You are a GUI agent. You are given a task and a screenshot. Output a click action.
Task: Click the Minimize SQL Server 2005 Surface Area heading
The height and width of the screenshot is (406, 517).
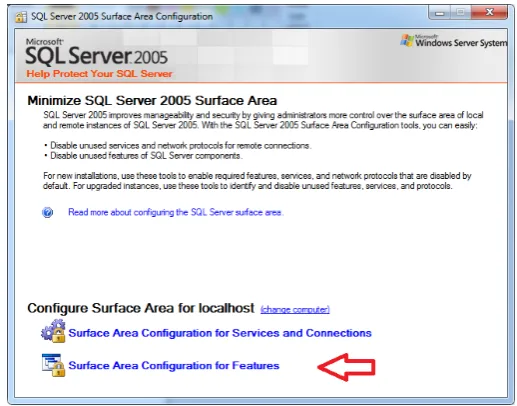[x=152, y=100]
